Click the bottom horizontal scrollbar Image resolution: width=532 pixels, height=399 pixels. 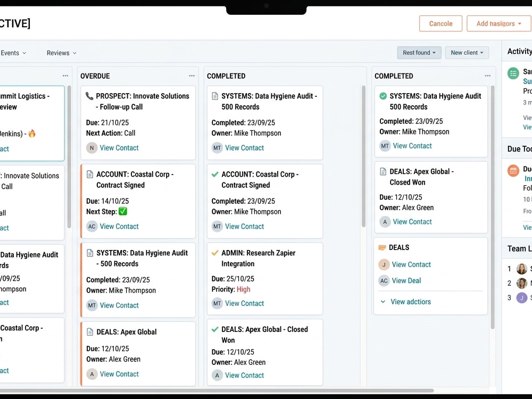pos(217,390)
